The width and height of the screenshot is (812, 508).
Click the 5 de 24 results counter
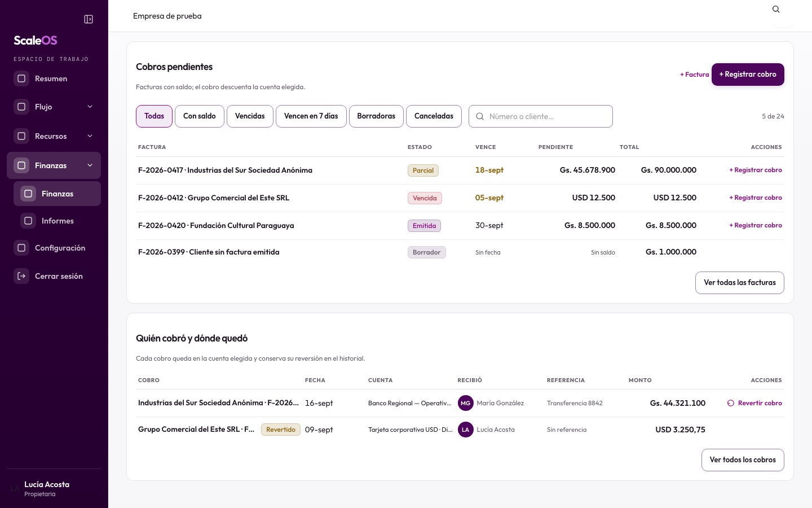point(773,116)
